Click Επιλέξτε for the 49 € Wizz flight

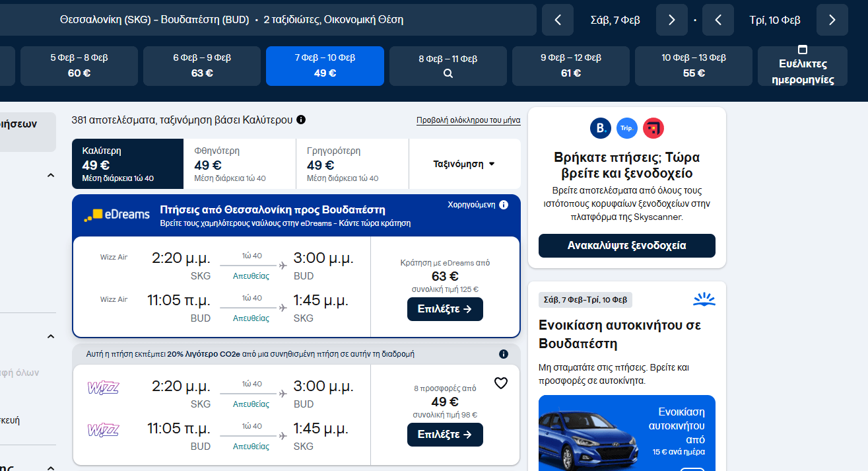(445, 435)
